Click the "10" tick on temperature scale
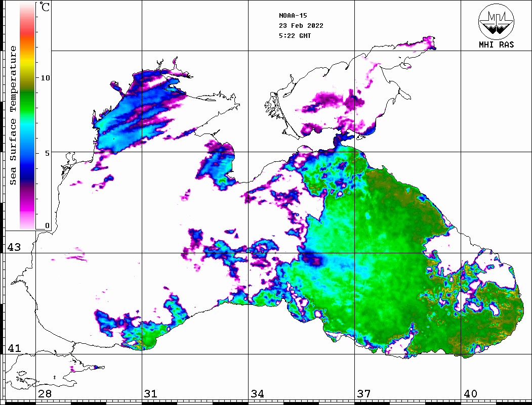Screen dimensions: 532x405 [45, 78]
